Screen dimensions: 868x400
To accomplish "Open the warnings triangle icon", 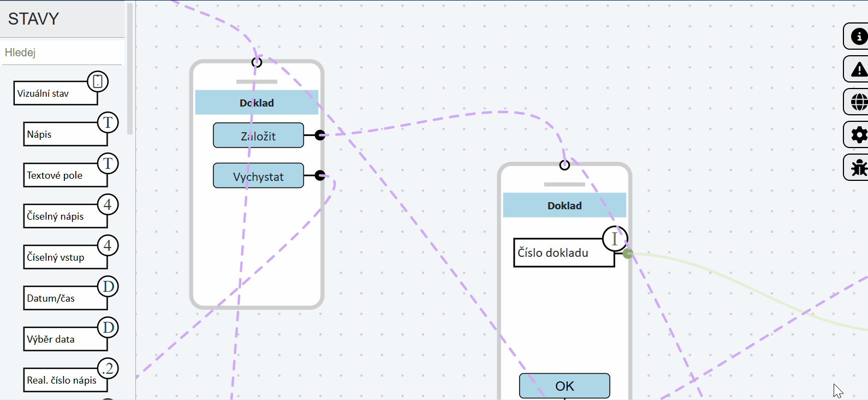I will [x=859, y=69].
